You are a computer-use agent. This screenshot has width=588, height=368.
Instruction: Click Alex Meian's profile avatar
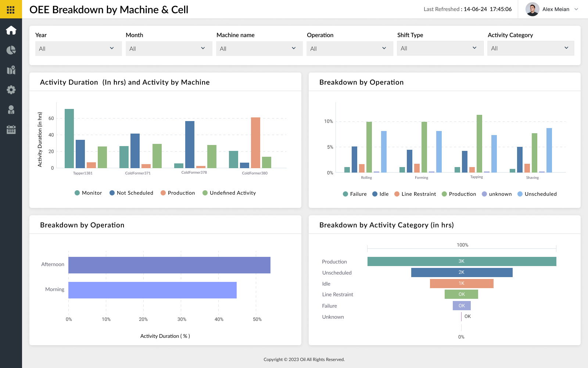coord(532,9)
